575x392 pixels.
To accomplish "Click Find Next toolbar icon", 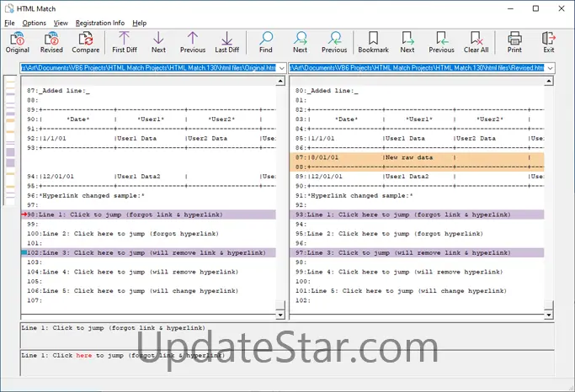I will [x=300, y=43].
